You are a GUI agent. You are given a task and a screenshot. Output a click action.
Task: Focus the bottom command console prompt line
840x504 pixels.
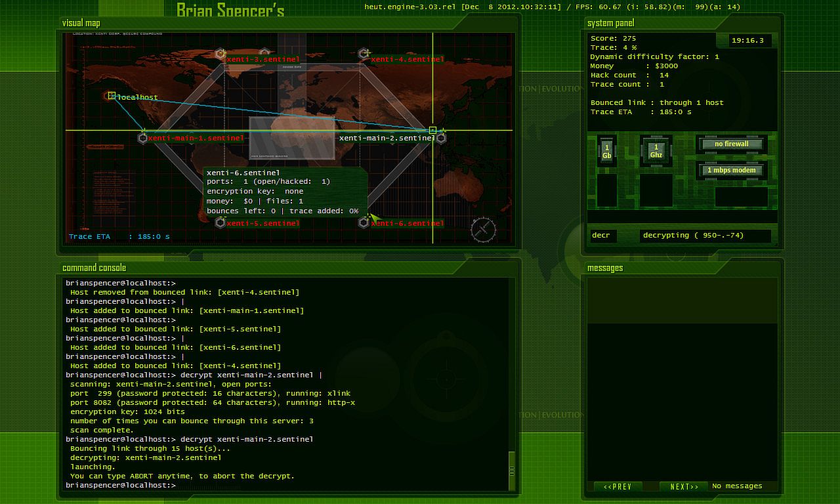[x=287, y=486]
